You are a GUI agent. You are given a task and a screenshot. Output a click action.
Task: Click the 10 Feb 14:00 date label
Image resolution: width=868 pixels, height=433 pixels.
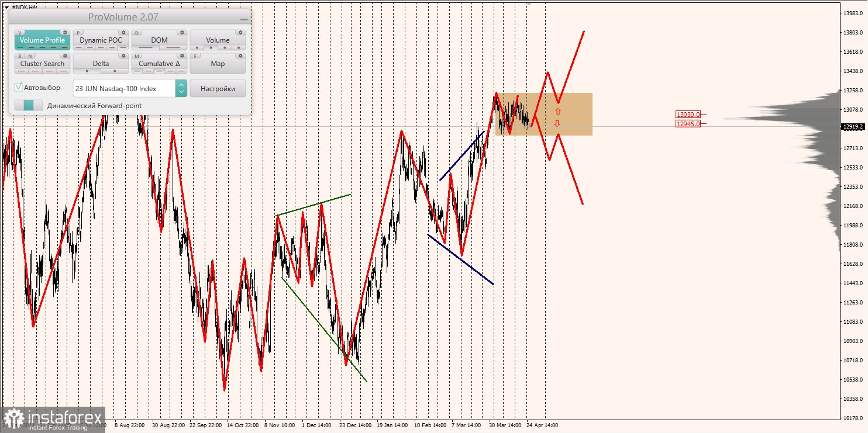(430, 425)
